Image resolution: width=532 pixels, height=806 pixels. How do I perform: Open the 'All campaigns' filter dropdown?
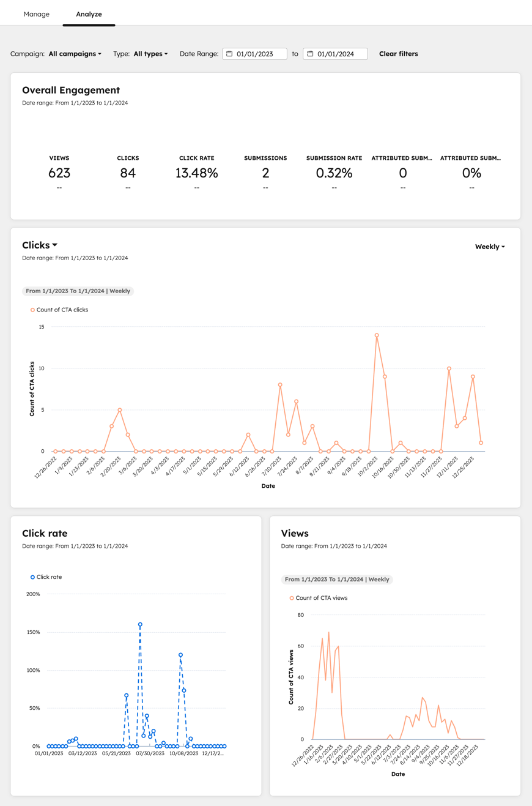75,54
